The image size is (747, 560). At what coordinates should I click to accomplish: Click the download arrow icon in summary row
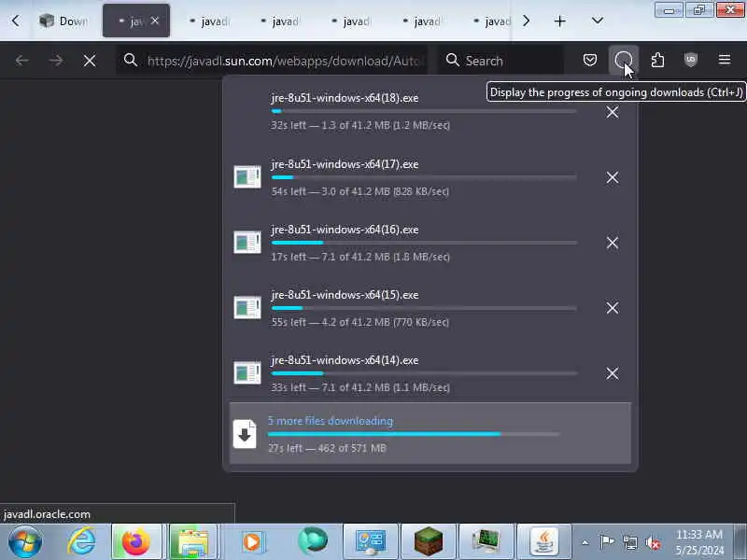[245, 434]
